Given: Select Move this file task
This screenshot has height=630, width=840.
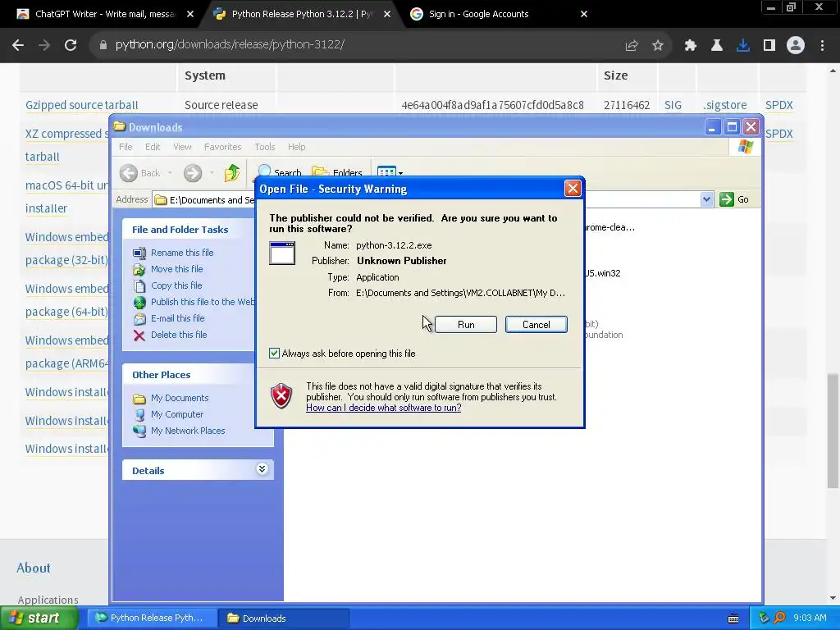Looking at the screenshot, I should pyautogui.click(x=177, y=269).
